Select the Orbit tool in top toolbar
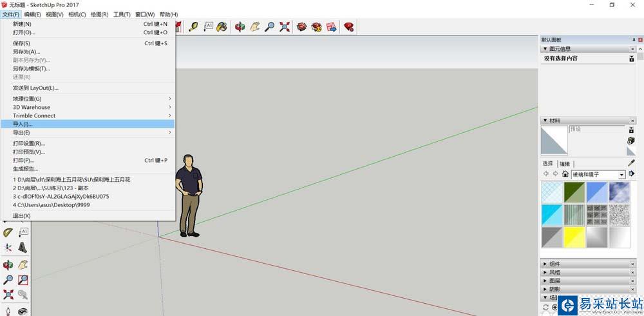644x316 pixels. 240,26
